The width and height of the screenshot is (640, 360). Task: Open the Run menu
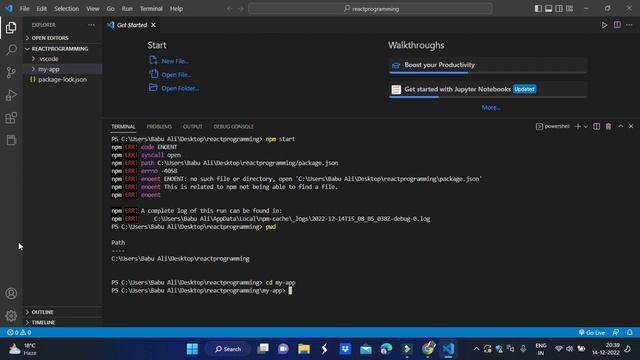[x=127, y=9]
